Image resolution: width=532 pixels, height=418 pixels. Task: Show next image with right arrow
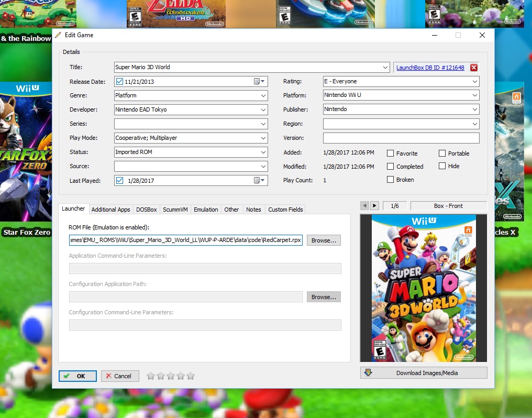click(x=374, y=206)
